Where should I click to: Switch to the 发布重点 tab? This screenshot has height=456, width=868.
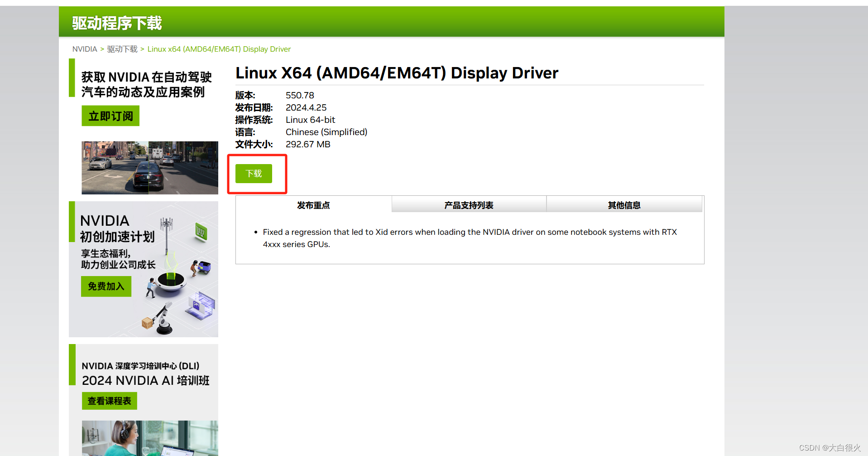point(313,205)
